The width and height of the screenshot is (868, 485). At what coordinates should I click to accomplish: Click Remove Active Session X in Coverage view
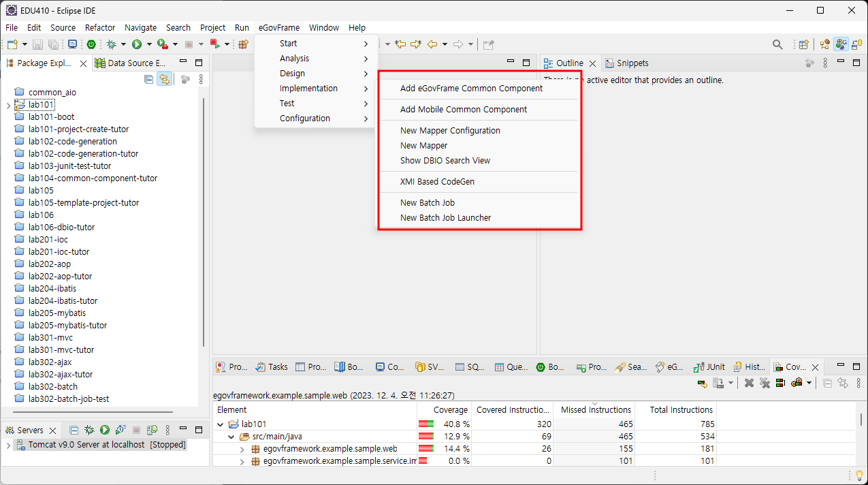749,383
